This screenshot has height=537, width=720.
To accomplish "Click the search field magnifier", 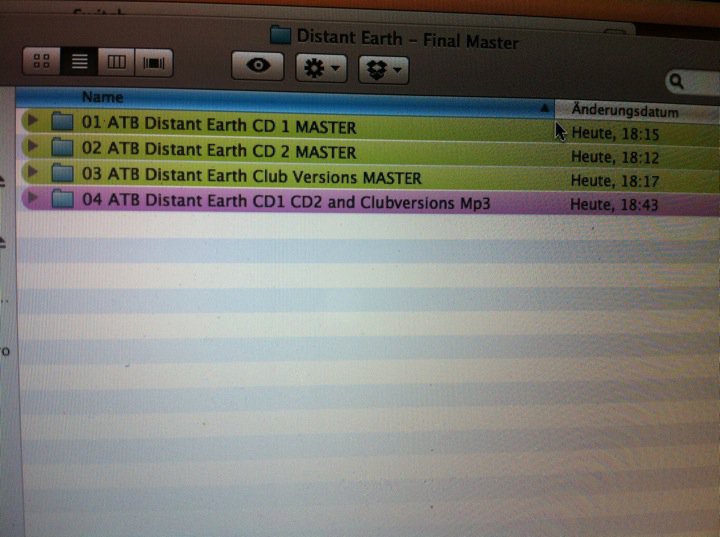I will pos(679,81).
